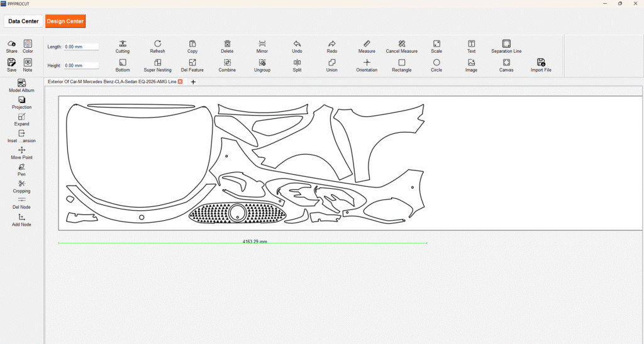Add a new tab with plus button

(x=193, y=82)
